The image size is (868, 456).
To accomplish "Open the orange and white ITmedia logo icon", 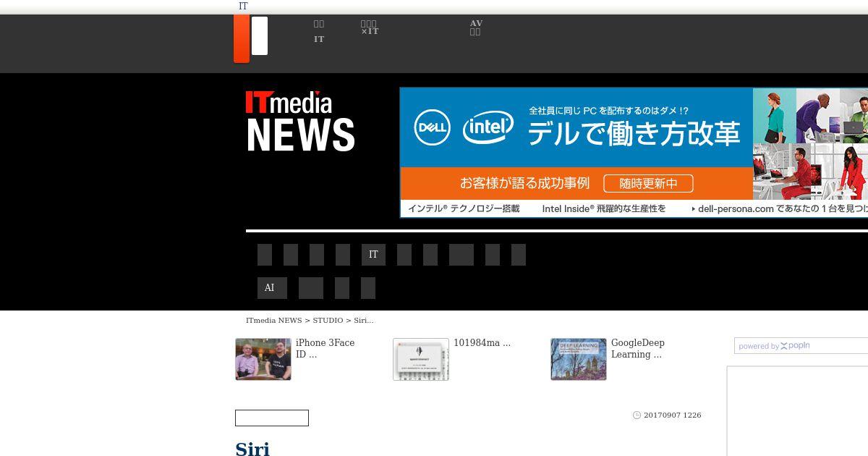I will 250,38.
